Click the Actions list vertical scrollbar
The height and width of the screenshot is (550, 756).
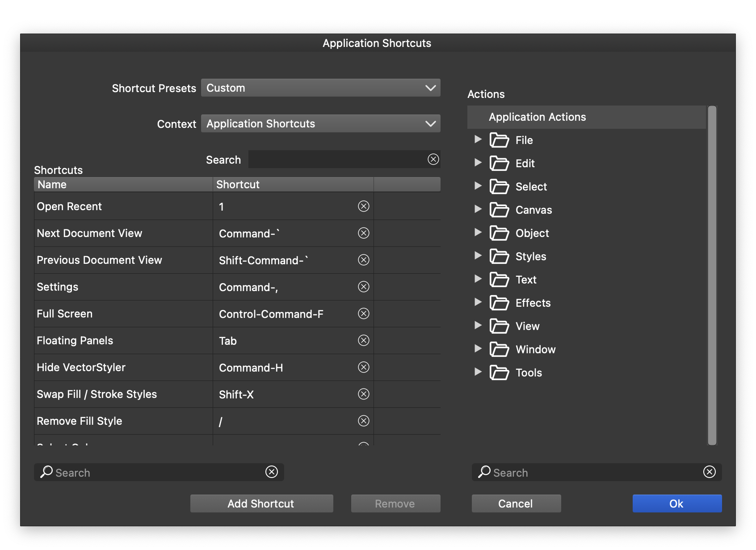coord(712,275)
